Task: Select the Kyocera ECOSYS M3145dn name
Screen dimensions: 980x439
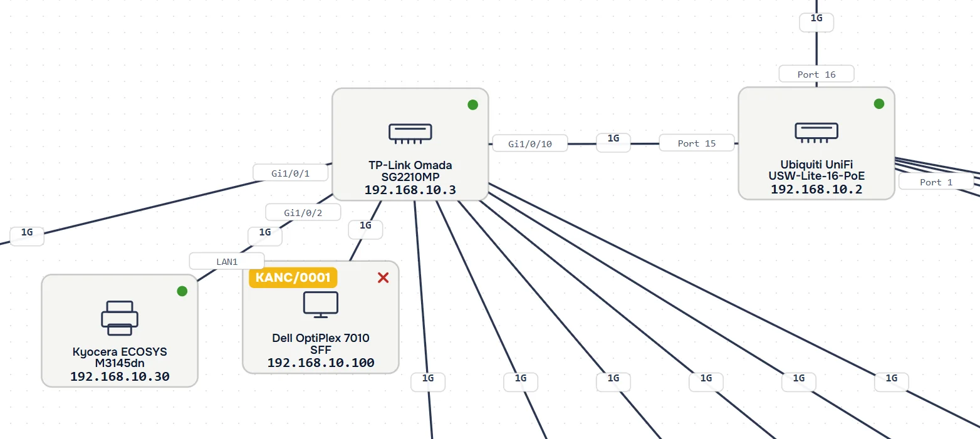Action: (120, 357)
